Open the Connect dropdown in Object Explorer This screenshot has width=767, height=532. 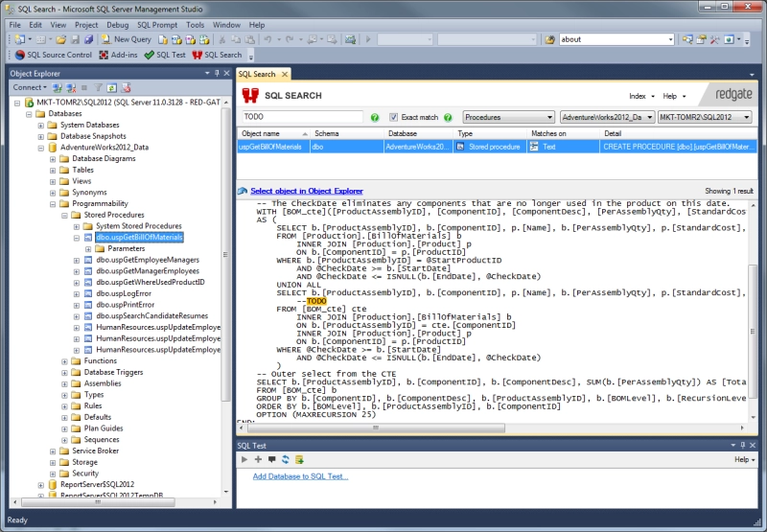30,87
